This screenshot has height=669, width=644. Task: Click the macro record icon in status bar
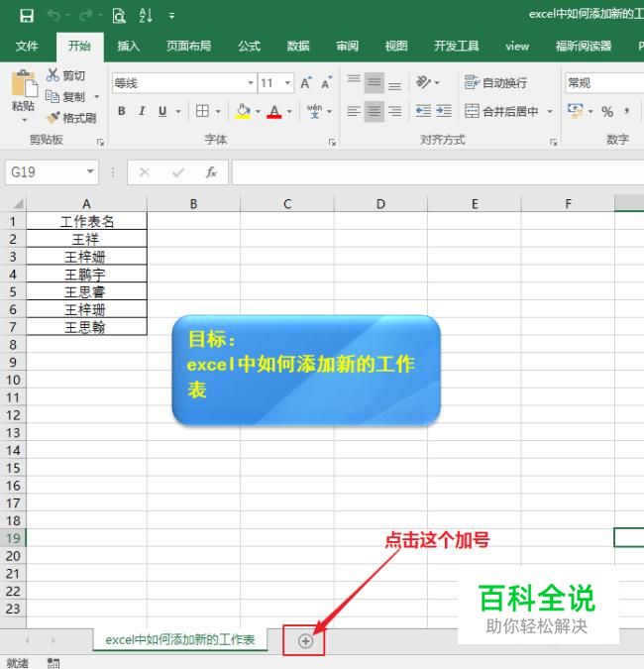pos(54,663)
